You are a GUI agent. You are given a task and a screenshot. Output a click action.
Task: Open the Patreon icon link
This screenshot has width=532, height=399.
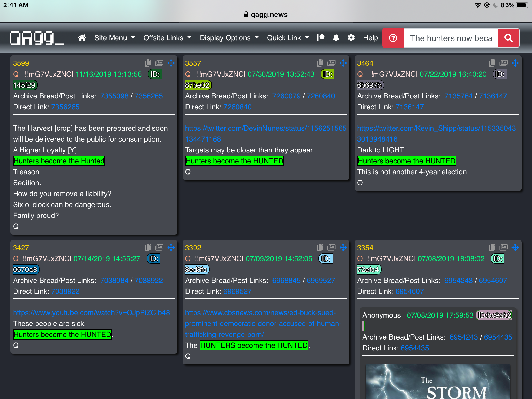click(x=321, y=38)
